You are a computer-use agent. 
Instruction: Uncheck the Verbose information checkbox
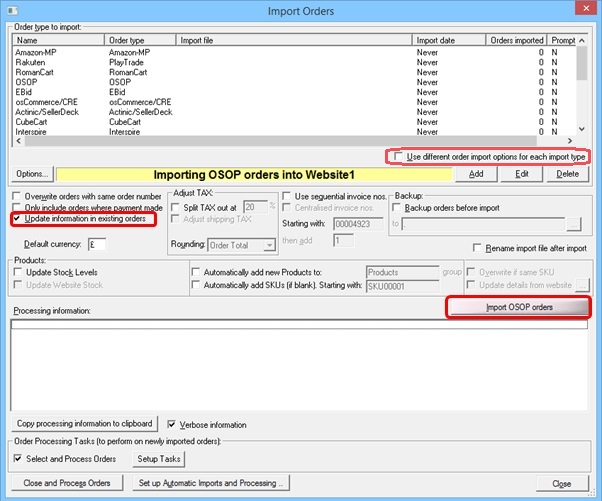[x=172, y=425]
